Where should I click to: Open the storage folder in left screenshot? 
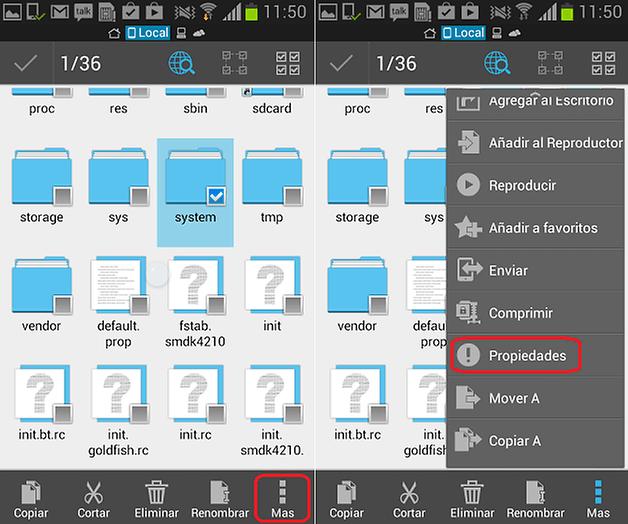click(42, 176)
